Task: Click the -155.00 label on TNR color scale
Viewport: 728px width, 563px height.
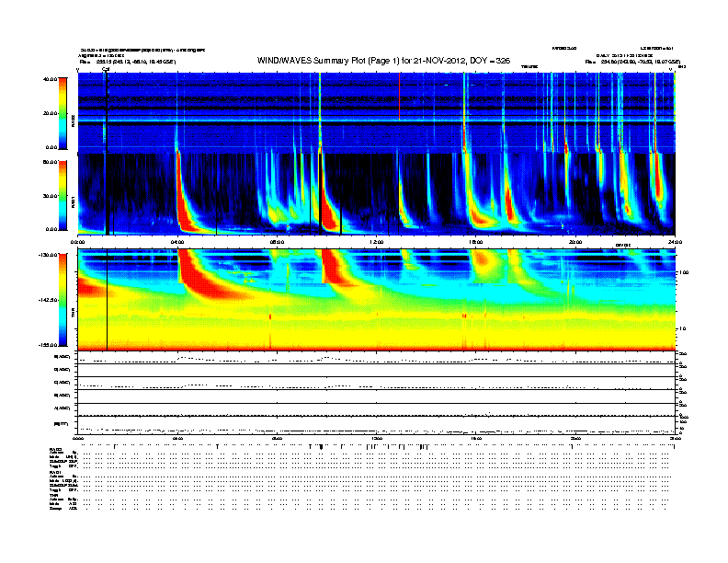Action: [x=49, y=345]
